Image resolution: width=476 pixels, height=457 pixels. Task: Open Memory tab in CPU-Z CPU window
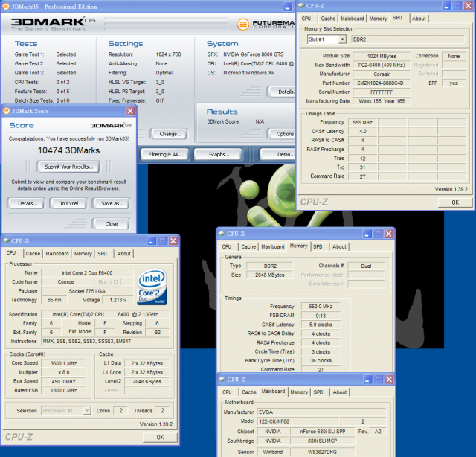83,253
